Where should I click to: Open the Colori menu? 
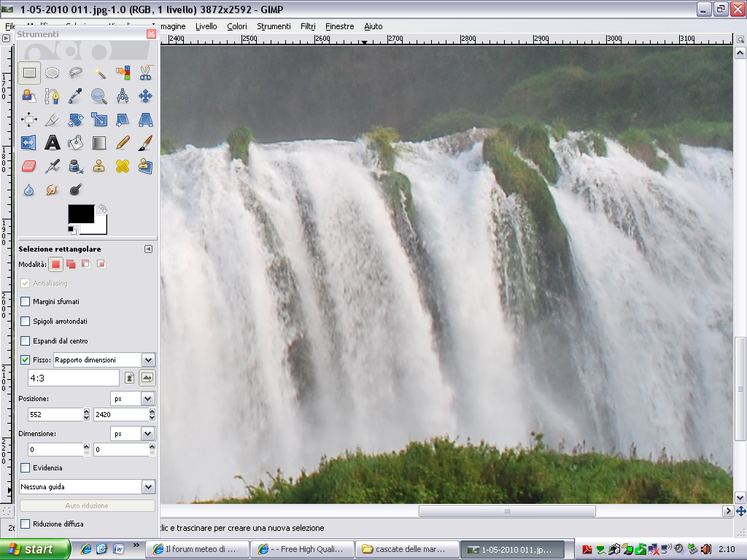[236, 26]
